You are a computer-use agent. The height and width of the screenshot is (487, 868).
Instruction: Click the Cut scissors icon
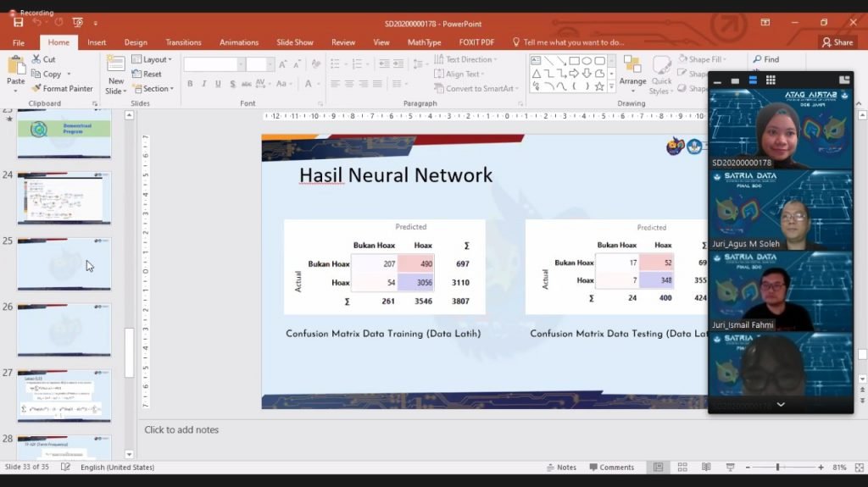[36, 59]
